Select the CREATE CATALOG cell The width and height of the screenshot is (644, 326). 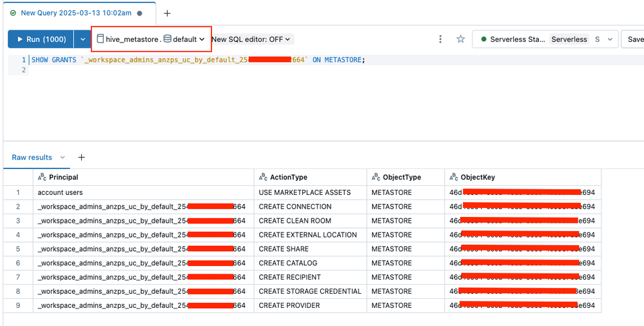point(288,263)
